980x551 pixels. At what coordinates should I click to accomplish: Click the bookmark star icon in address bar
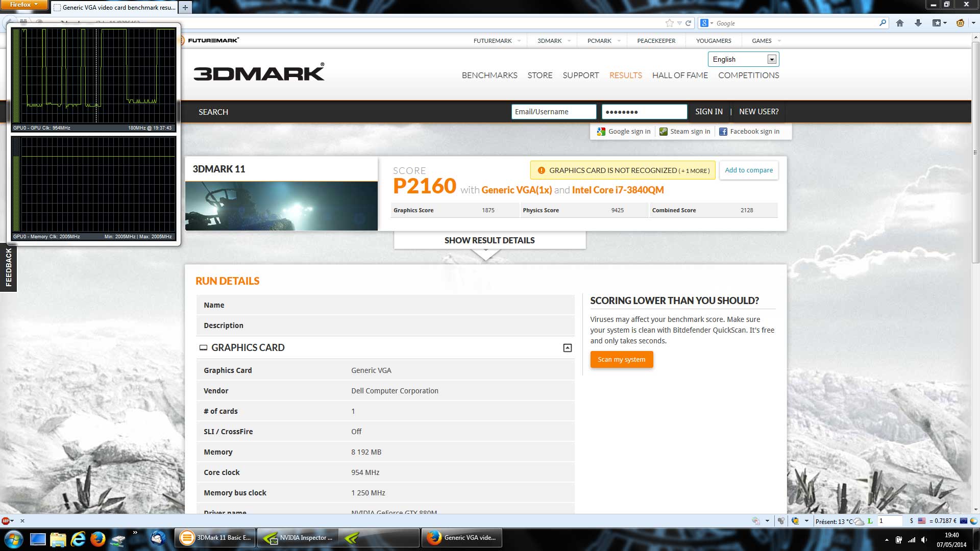[x=670, y=23]
